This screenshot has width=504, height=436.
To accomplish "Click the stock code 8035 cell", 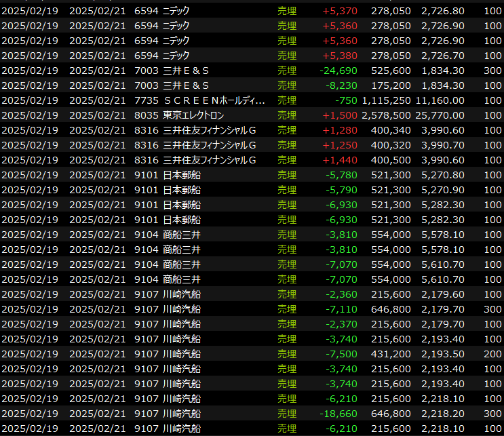I will click(145, 115).
